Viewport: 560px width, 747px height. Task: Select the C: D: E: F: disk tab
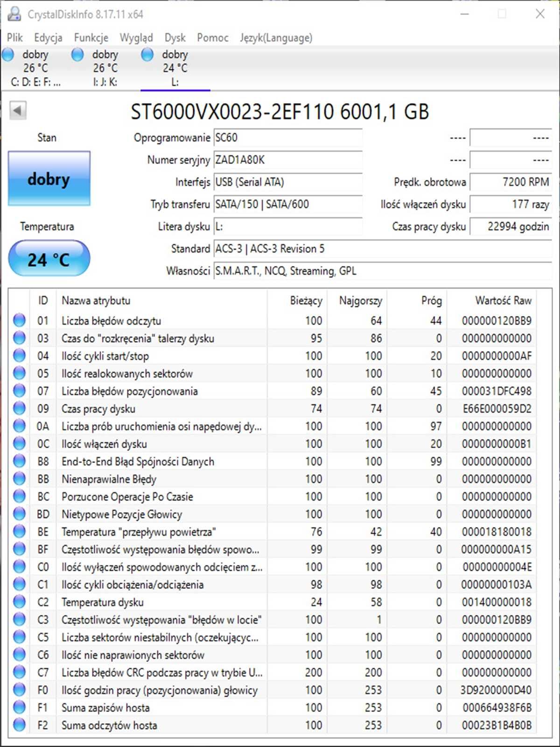pyautogui.click(x=35, y=68)
